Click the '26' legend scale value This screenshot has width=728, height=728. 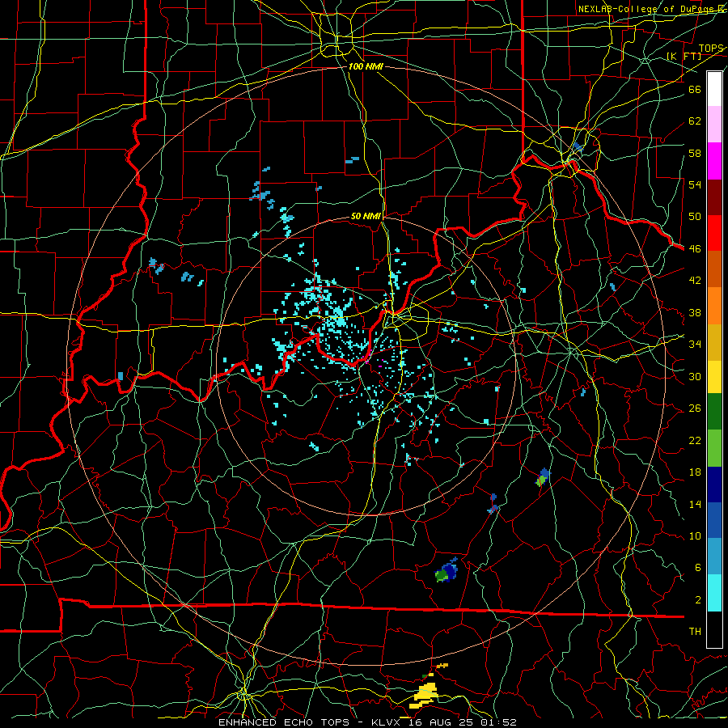coord(695,408)
